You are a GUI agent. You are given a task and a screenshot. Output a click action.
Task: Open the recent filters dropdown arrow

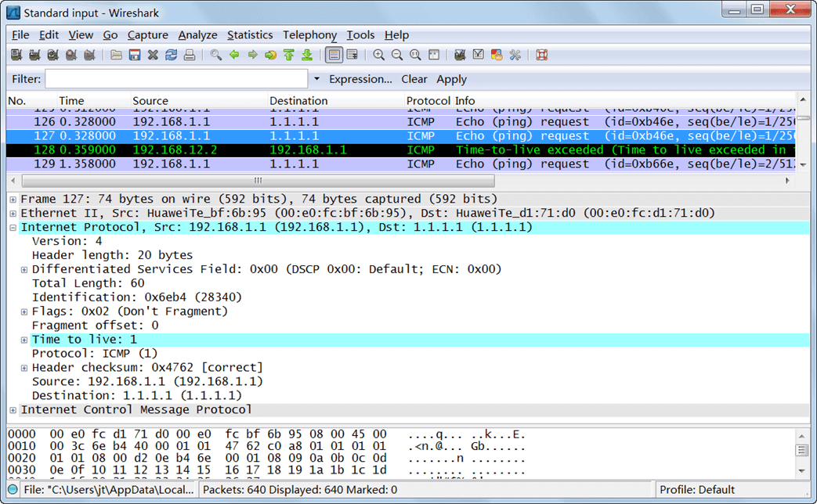point(316,79)
